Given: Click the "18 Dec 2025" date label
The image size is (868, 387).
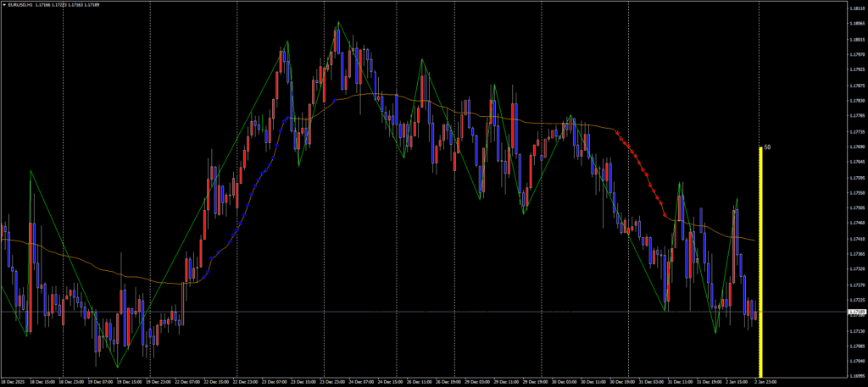Looking at the screenshot, I should [x=14, y=382].
